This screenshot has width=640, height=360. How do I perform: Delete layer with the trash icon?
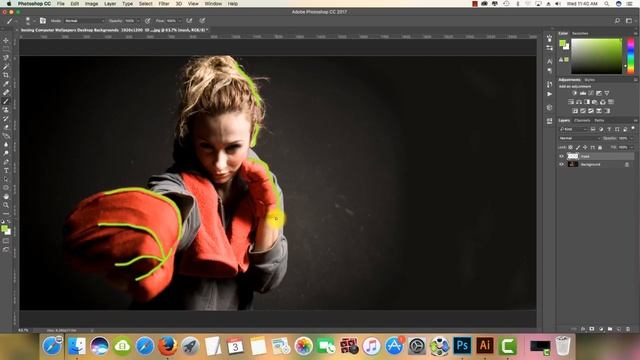[x=628, y=329]
